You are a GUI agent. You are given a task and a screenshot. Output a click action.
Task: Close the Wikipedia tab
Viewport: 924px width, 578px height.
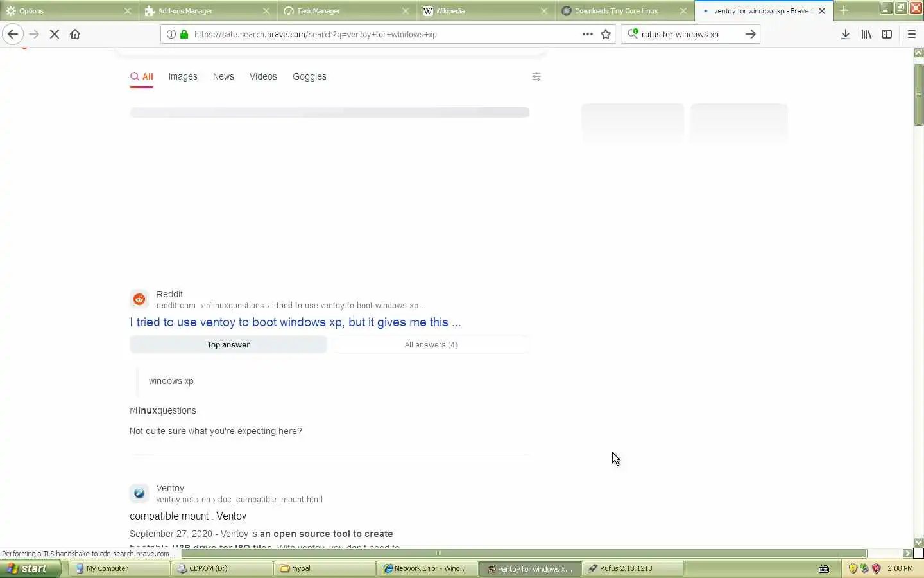coord(544,11)
